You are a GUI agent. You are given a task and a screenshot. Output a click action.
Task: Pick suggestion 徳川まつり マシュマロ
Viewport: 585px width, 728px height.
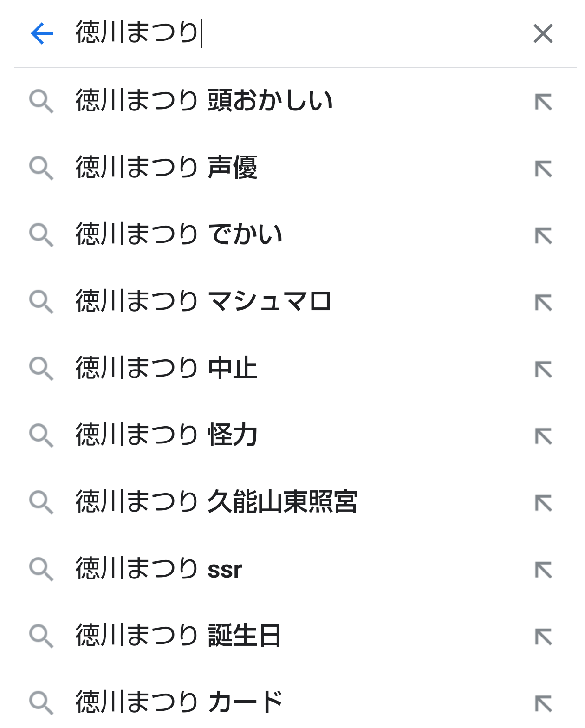(x=203, y=301)
